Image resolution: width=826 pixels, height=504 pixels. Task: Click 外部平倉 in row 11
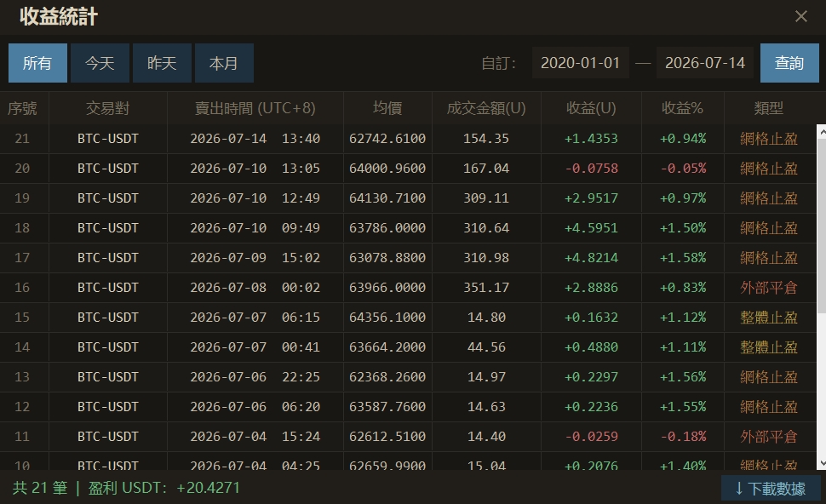tap(769, 437)
